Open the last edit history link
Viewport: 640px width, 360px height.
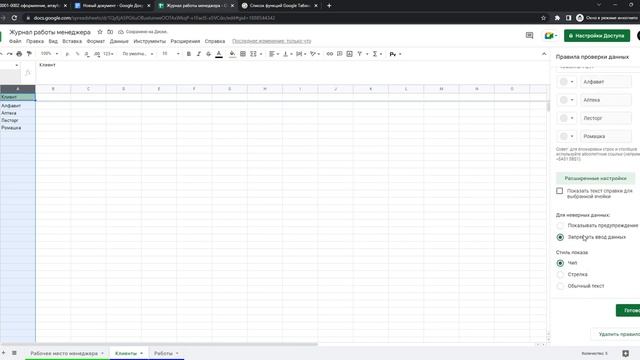271,41
